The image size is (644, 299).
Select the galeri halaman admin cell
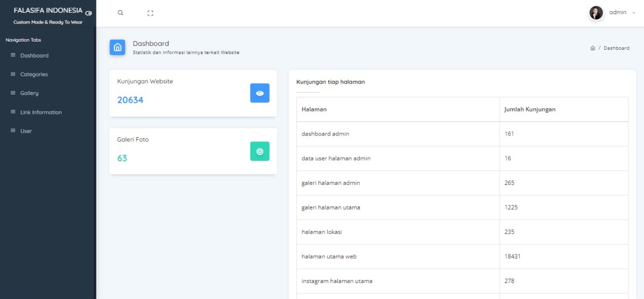pyautogui.click(x=398, y=183)
